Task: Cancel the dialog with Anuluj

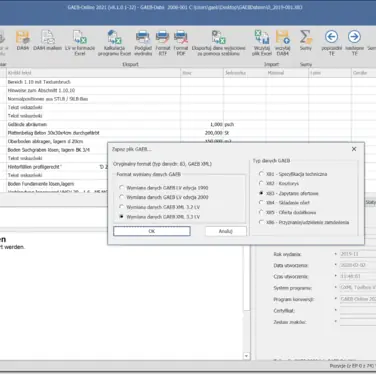Action: click(226, 231)
